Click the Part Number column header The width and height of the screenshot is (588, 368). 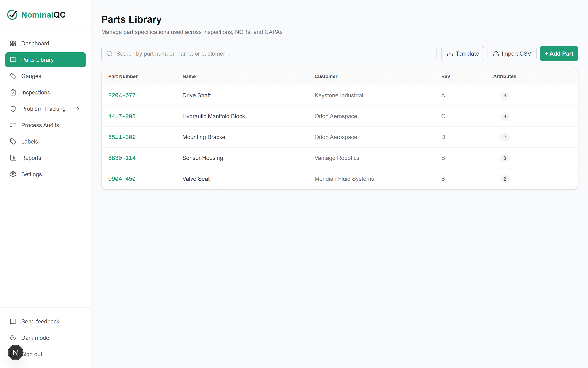click(x=123, y=76)
